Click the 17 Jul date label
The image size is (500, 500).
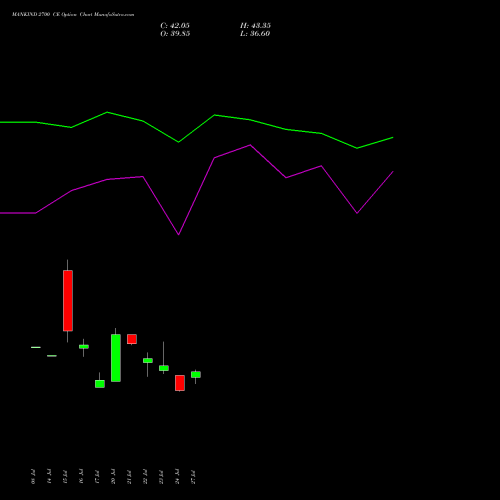(x=97, y=477)
